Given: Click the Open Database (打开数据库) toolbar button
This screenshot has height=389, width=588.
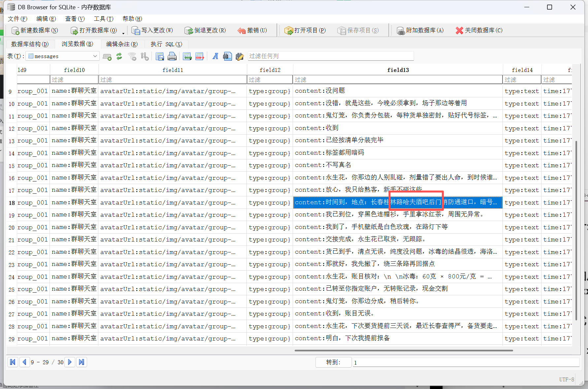Looking at the screenshot, I should point(94,30).
